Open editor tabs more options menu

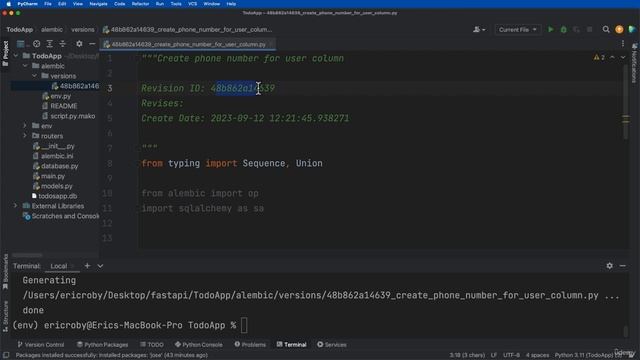(623, 44)
